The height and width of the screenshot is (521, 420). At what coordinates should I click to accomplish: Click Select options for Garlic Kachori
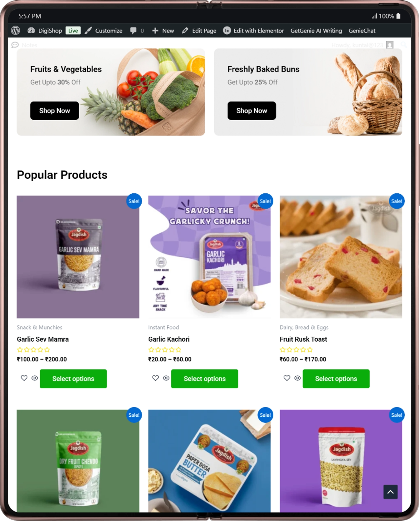[204, 379]
